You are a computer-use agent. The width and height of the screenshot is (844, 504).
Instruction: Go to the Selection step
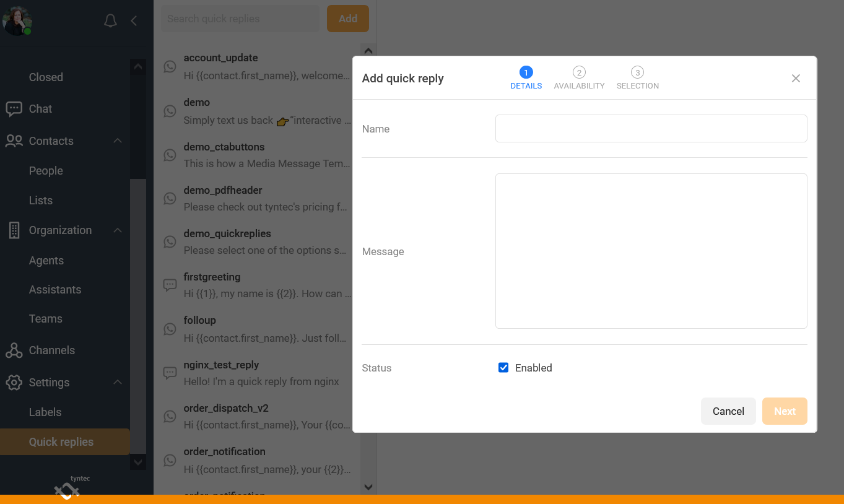(x=637, y=78)
